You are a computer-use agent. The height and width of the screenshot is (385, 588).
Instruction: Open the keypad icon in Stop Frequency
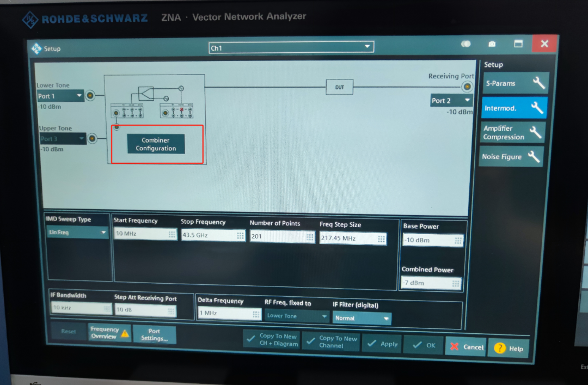241,236
